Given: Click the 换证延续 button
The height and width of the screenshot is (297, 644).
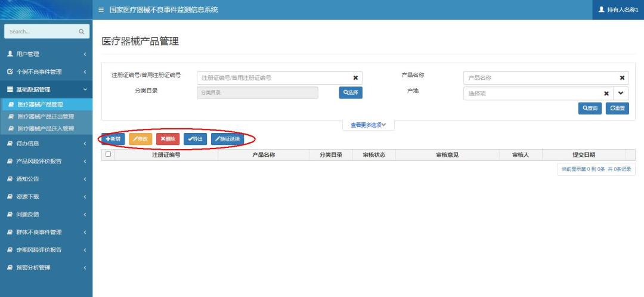Looking at the screenshot, I should coord(228,140).
